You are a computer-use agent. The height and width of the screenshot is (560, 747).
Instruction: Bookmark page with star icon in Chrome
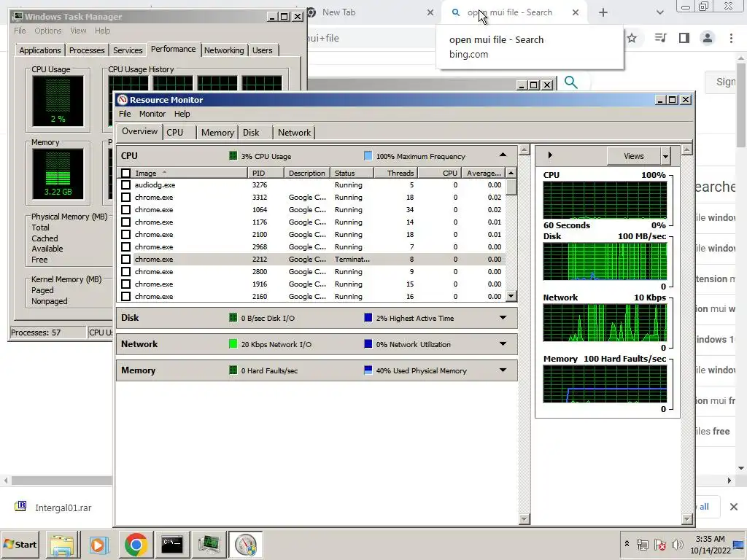click(x=632, y=38)
